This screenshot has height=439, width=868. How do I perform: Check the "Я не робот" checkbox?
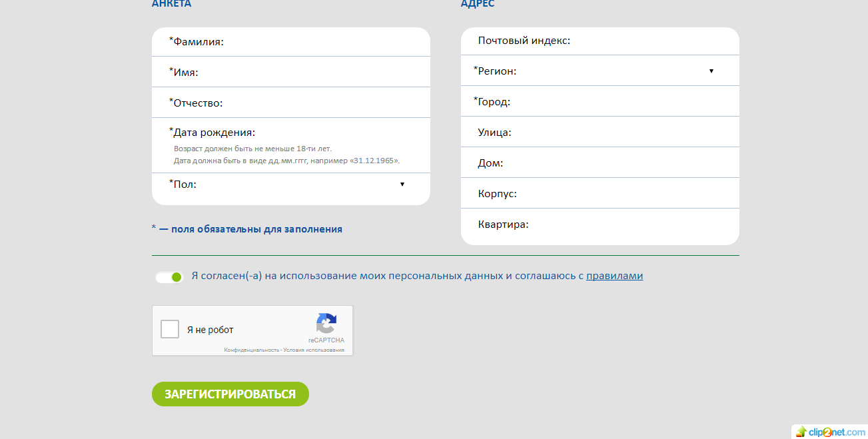click(x=170, y=329)
